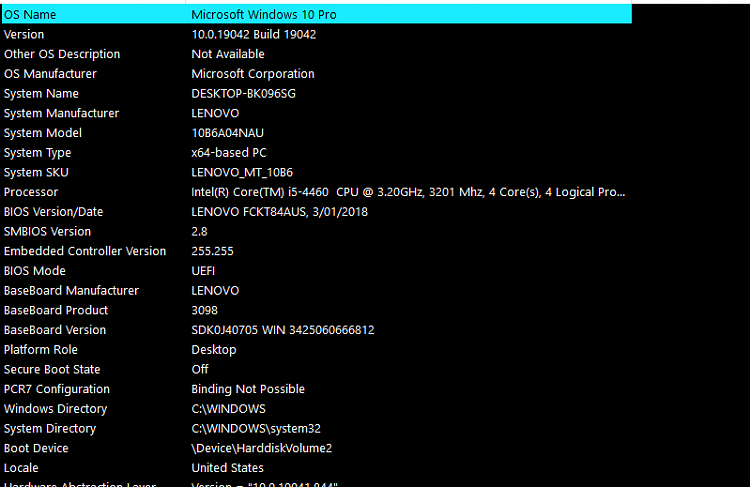Select 'Other OS Description' row label
The height and width of the screenshot is (487, 750).
(62, 54)
